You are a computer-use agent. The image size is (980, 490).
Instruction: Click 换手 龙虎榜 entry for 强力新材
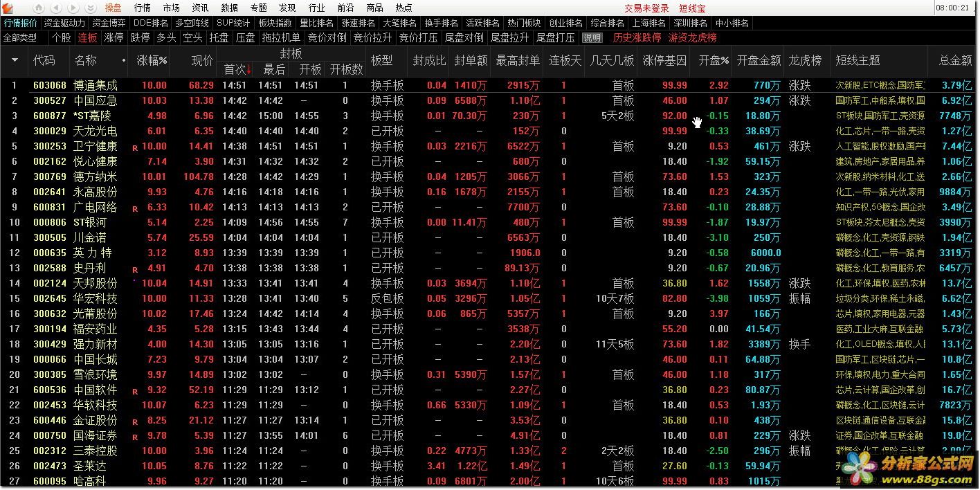(799, 345)
